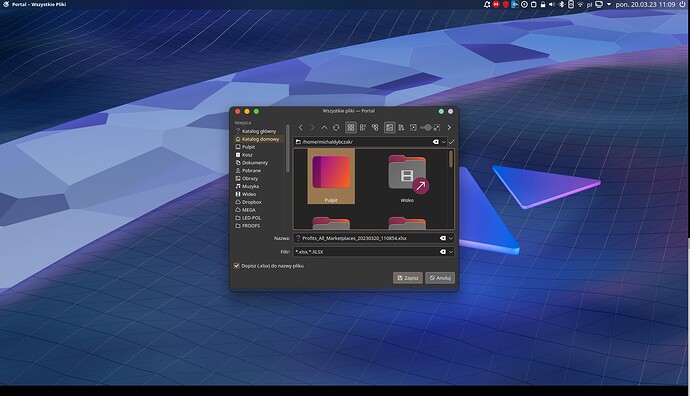
Task: Click the red shield tray icon
Action: click(506, 4)
